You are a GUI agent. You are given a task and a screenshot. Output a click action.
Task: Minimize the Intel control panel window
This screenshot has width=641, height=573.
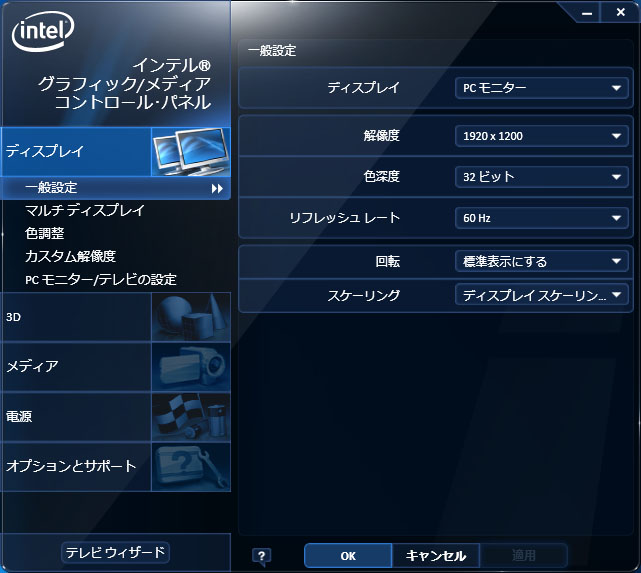tap(587, 13)
